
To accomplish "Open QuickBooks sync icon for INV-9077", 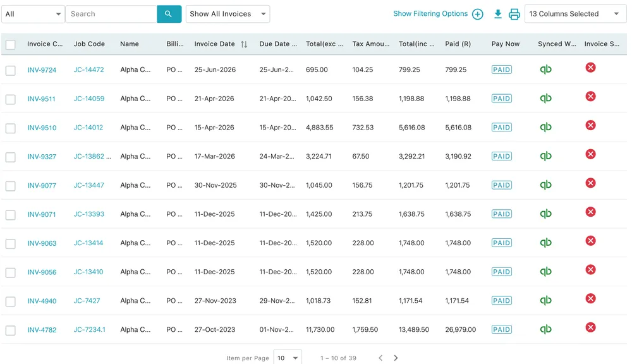I will (546, 185).
